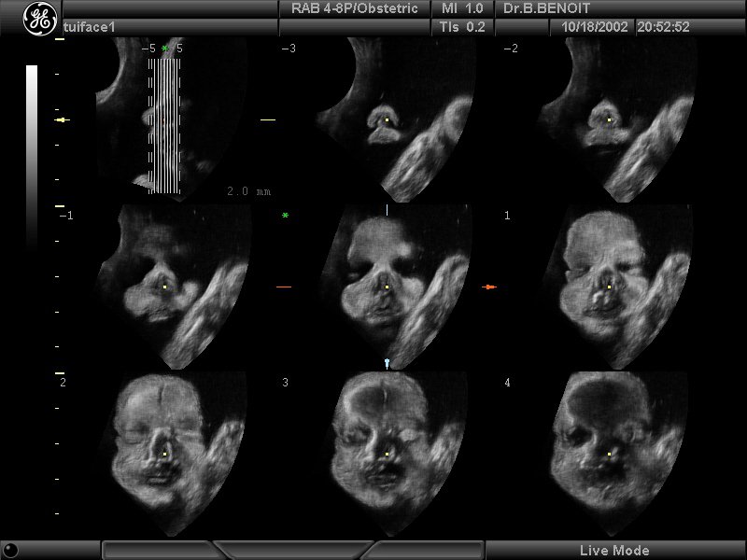This screenshot has width=747, height=560.
Task: Click the probe label RAB 4-8P/Obstetric
Action: pyautogui.click(x=355, y=8)
